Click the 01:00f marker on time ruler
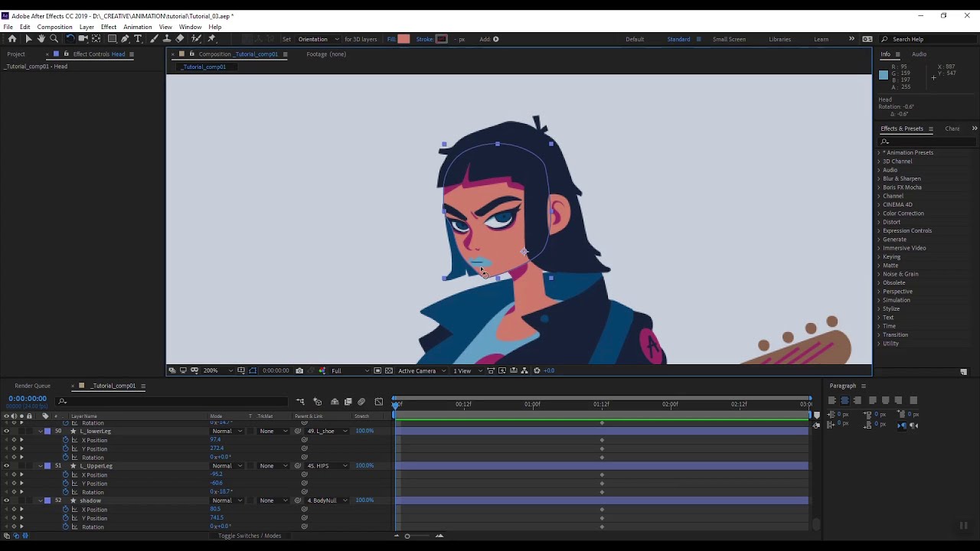 pyautogui.click(x=532, y=403)
